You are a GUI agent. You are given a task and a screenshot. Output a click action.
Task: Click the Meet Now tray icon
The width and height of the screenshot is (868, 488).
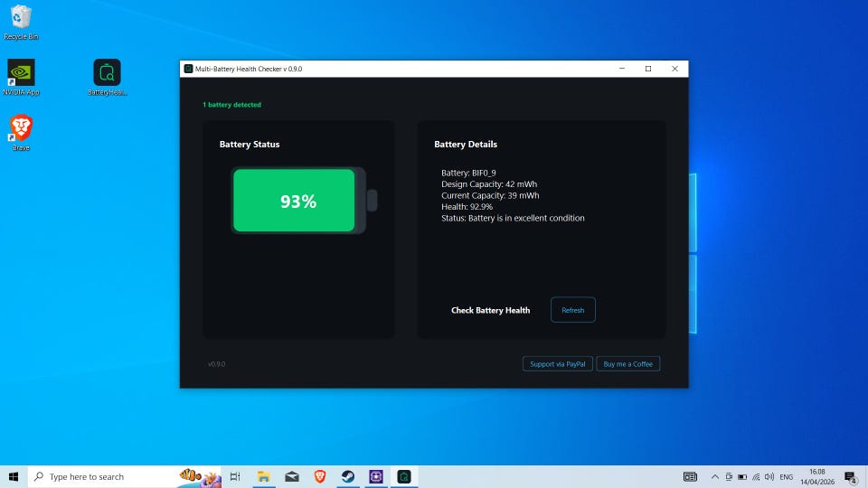(729, 476)
